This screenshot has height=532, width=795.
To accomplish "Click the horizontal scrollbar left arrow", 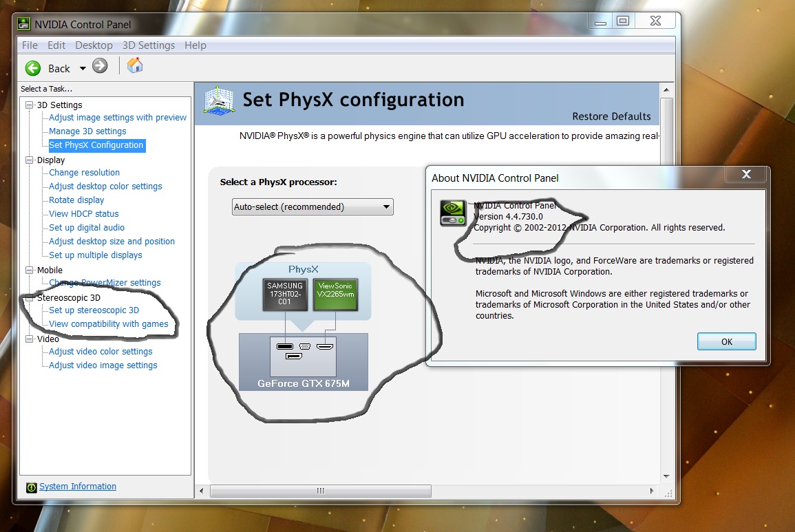I will click(x=201, y=491).
